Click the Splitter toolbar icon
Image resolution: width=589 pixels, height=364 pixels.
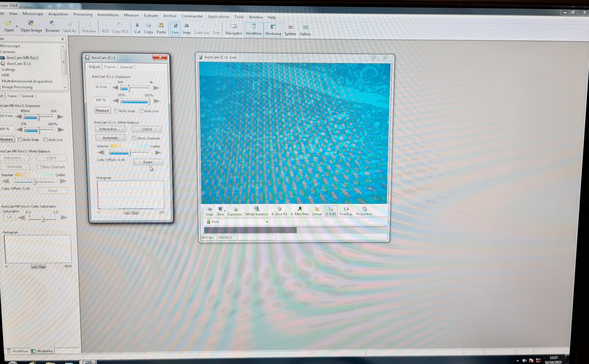[x=290, y=30]
